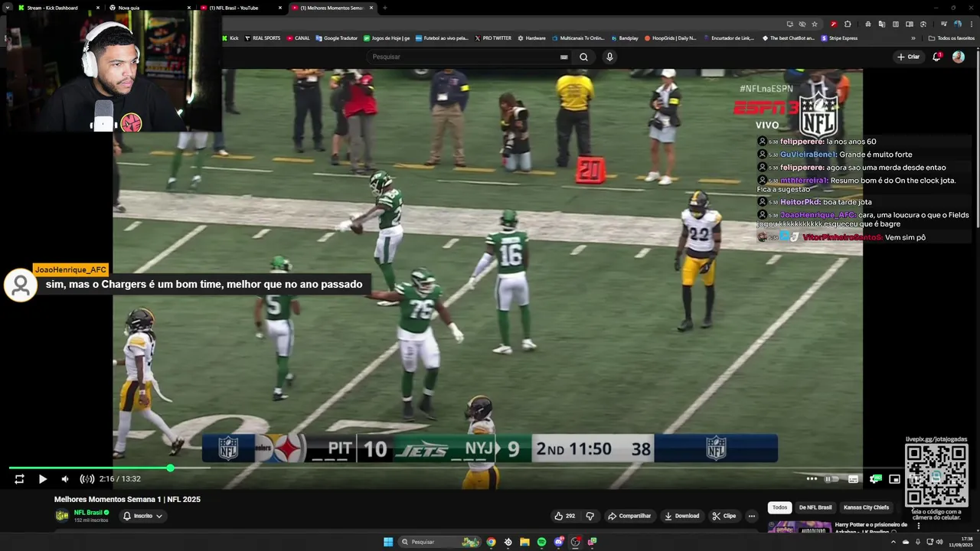Click the stable volume waves icon
The image size is (980, 551).
point(87,479)
